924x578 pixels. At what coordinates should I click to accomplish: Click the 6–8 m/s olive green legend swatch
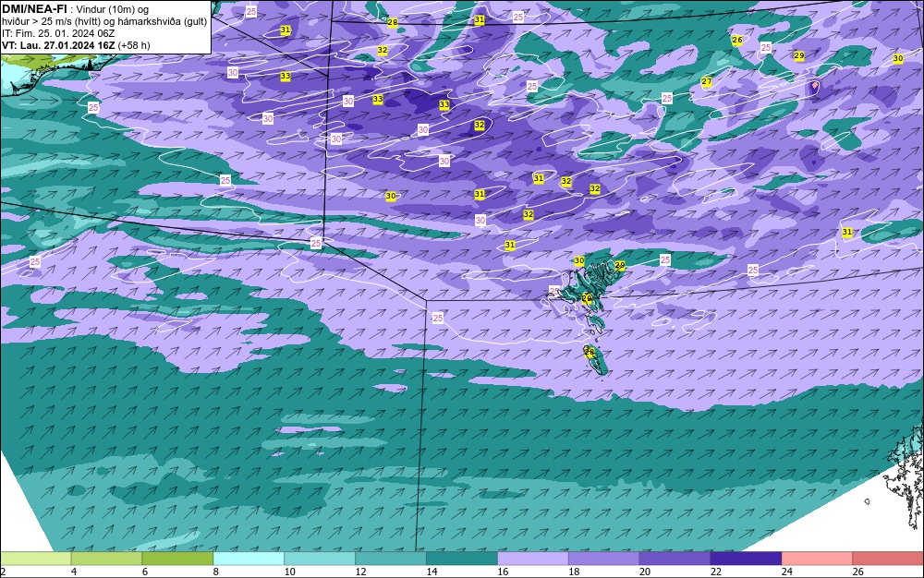(x=177, y=559)
